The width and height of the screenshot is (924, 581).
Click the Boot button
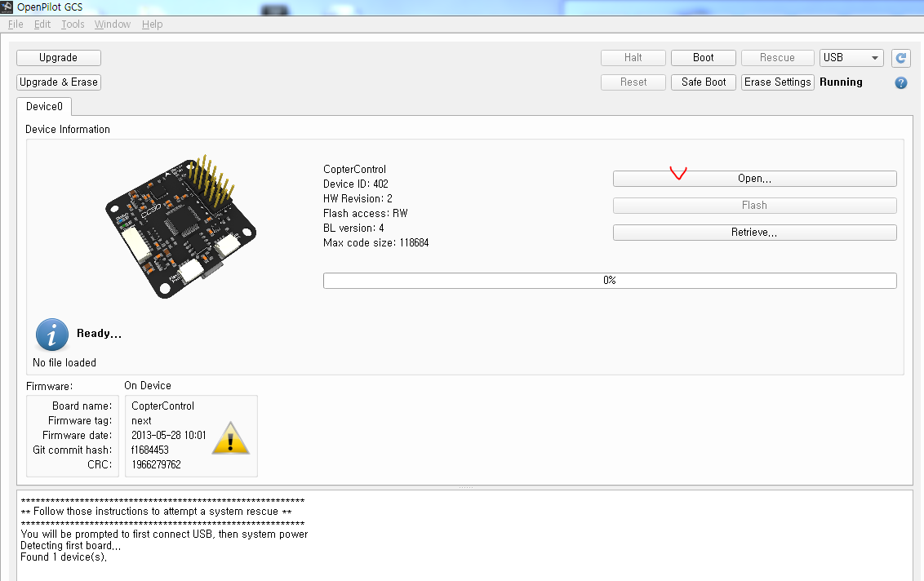point(703,58)
